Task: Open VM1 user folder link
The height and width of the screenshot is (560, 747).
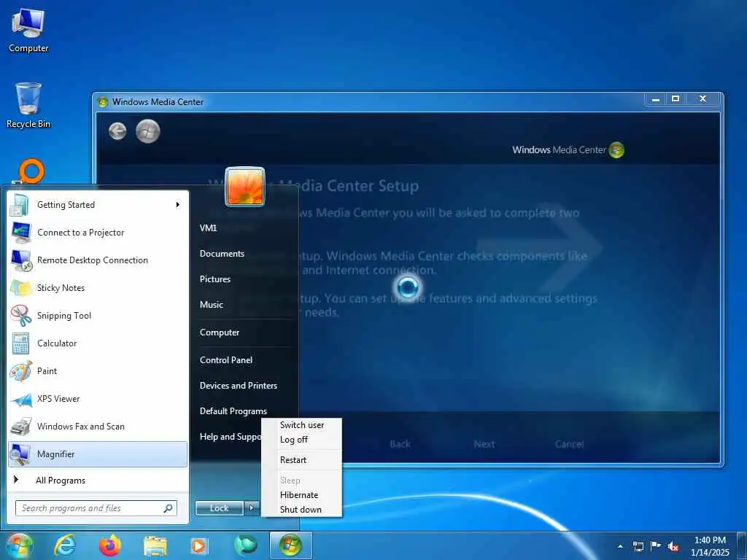Action: (208, 228)
